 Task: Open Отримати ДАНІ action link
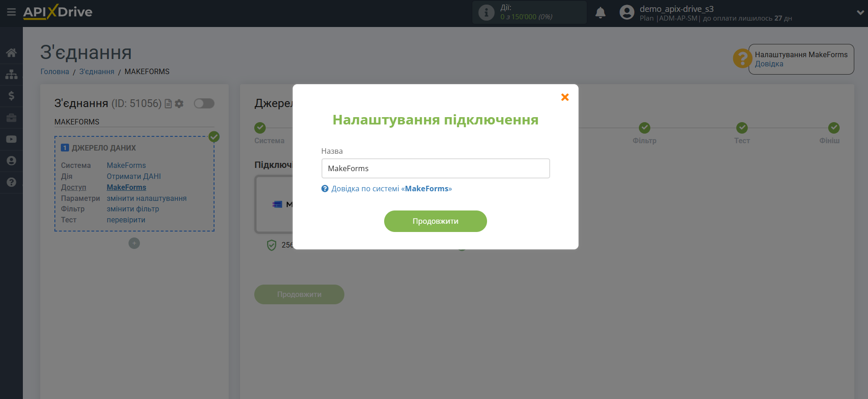point(134,176)
